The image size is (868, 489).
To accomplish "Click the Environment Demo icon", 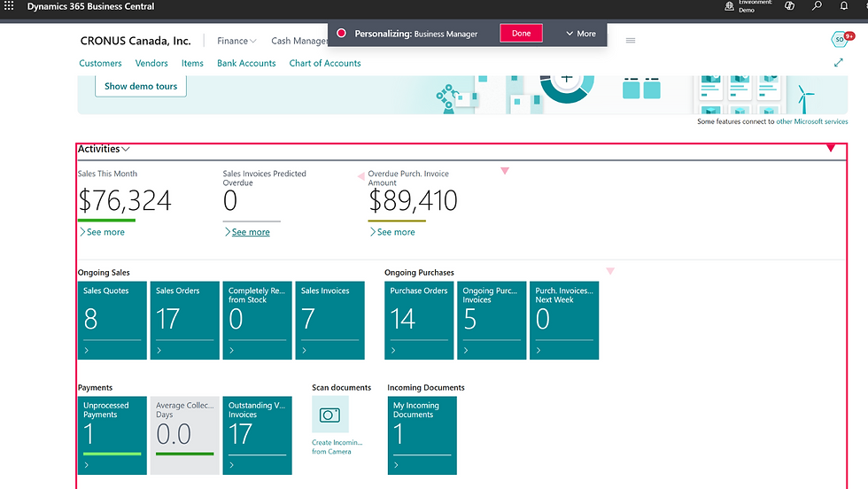I will pos(730,6).
